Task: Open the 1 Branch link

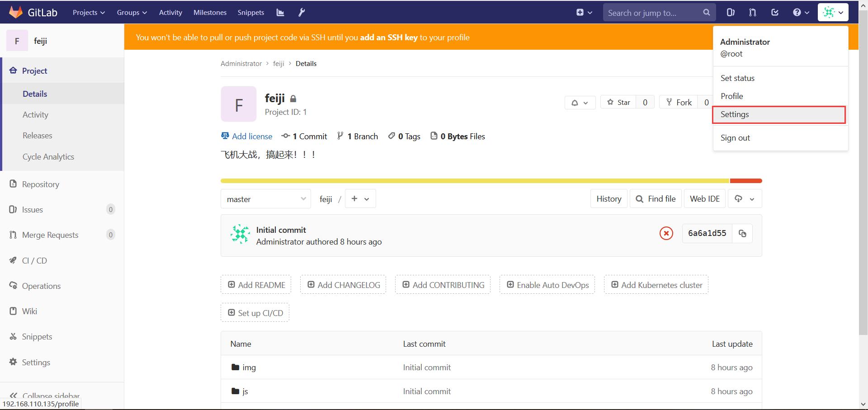Action: tap(358, 137)
